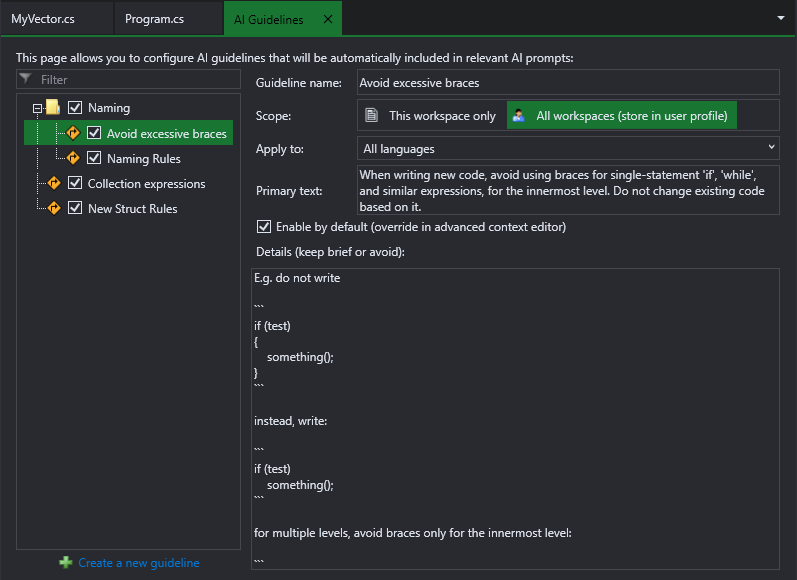797x580 pixels.
Task: Uncheck the Naming folder checkbox
Action: tap(75, 107)
